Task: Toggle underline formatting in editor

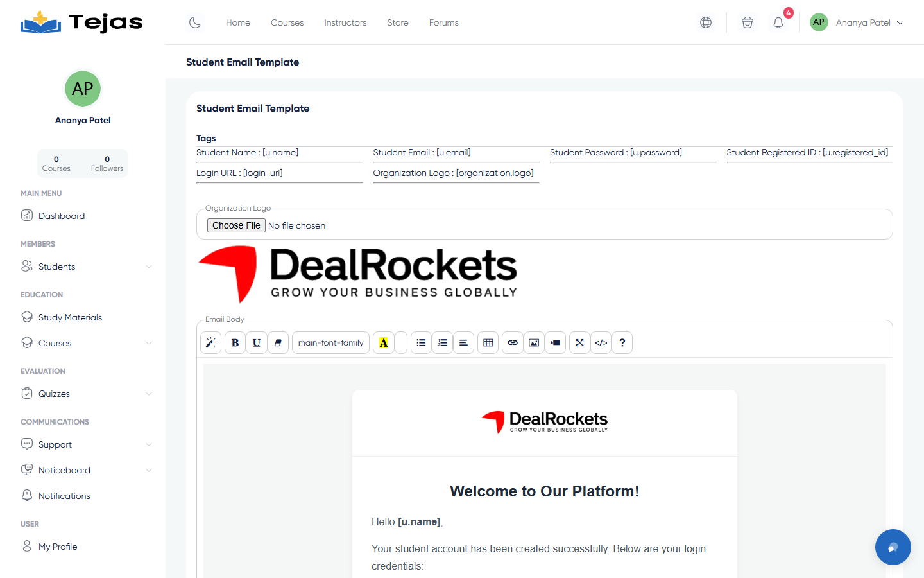Action: click(x=256, y=343)
